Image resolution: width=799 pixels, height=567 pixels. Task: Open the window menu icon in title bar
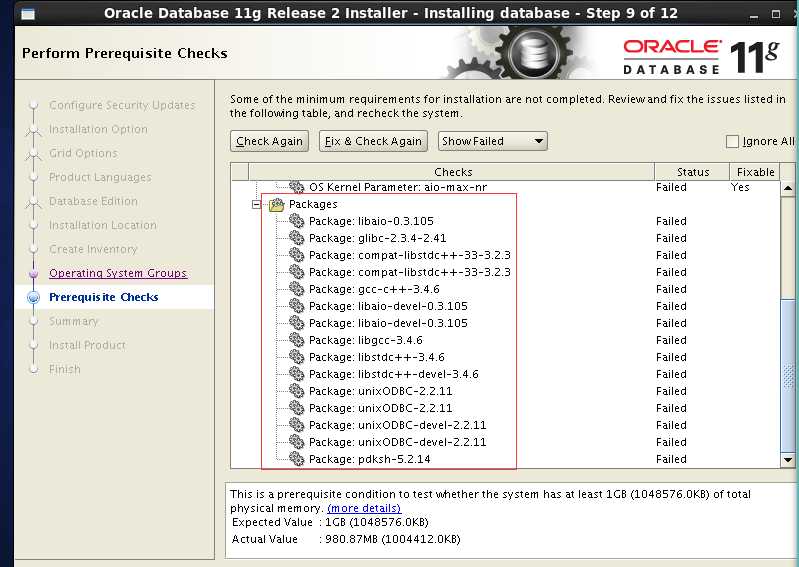coord(28,14)
